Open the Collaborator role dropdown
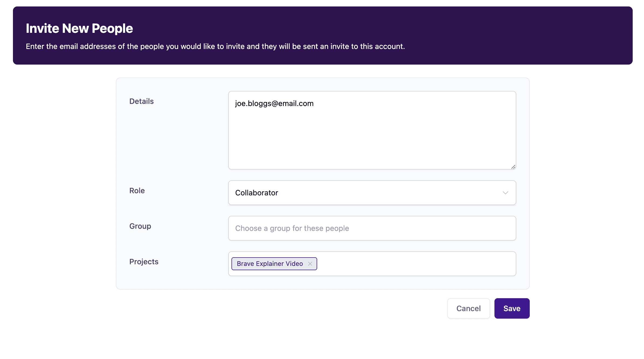Screen dimensions: 644x359 click(372, 193)
